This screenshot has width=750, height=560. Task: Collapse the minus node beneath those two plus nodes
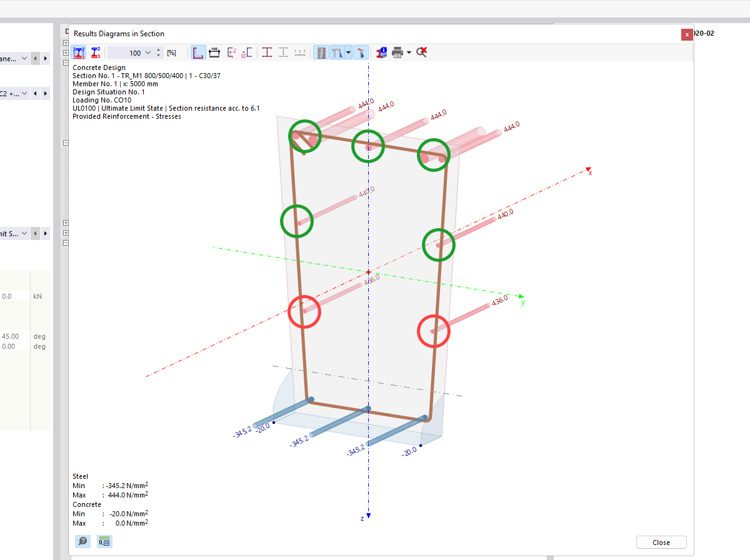point(66,243)
